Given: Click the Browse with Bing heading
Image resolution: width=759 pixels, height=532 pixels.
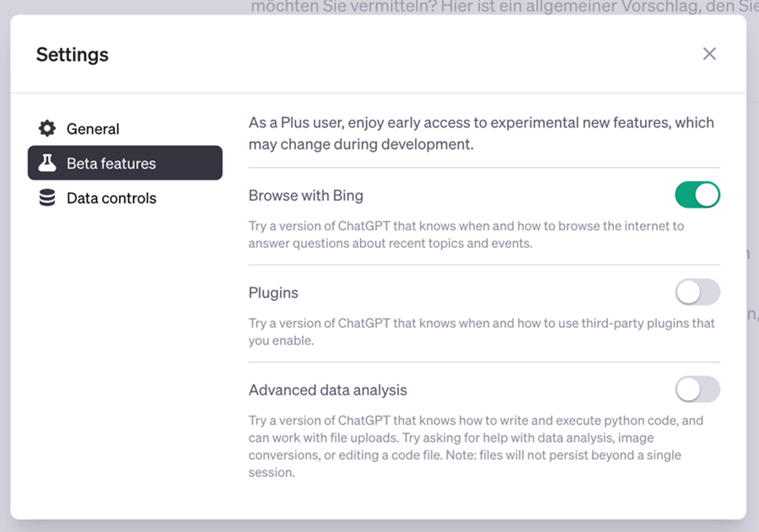Looking at the screenshot, I should [x=305, y=196].
